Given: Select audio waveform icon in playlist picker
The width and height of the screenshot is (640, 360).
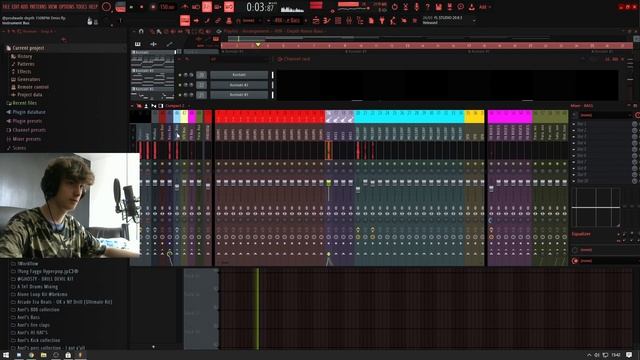Looking at the screenshot, I should [x=153, y=44].
